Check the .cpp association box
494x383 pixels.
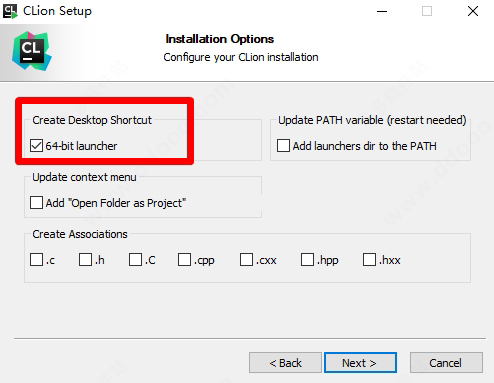(x=184, y=260)
